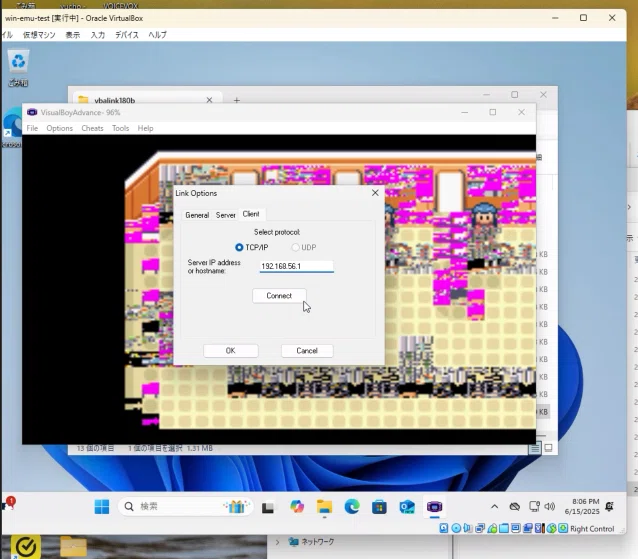Open VisualBoyAdvance Help menu

[x=145, y=128]
